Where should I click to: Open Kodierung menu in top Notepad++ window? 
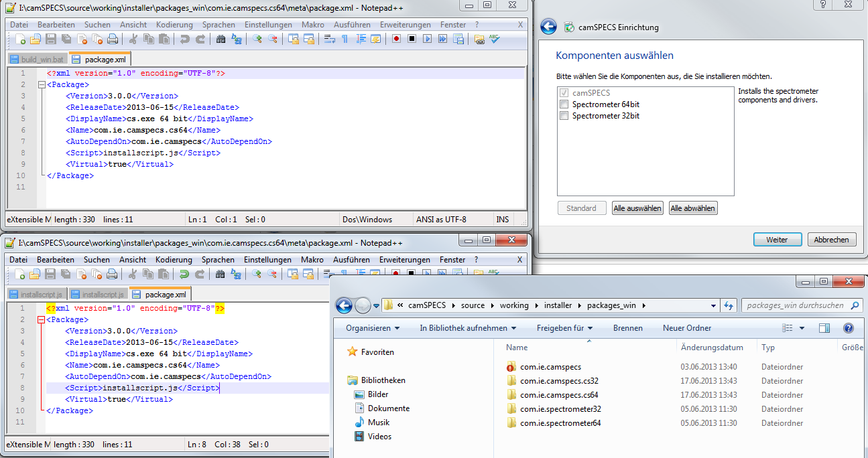pos(174,25)
